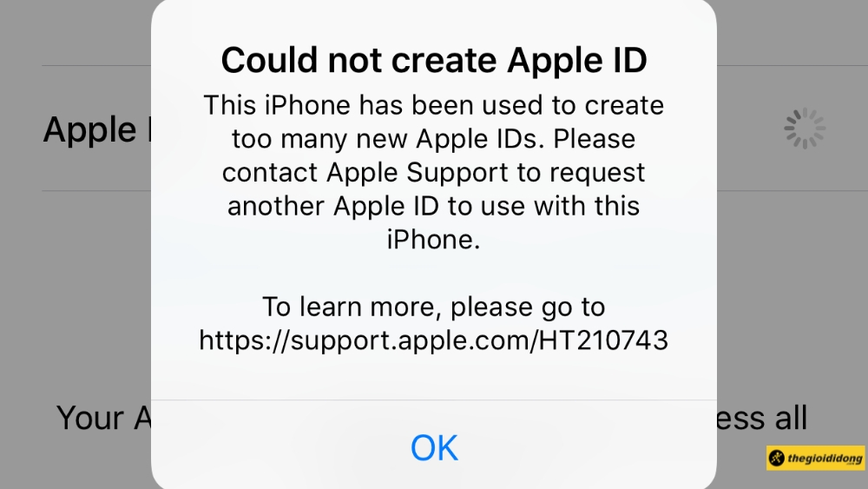Click the loading spinner icon

805,129
